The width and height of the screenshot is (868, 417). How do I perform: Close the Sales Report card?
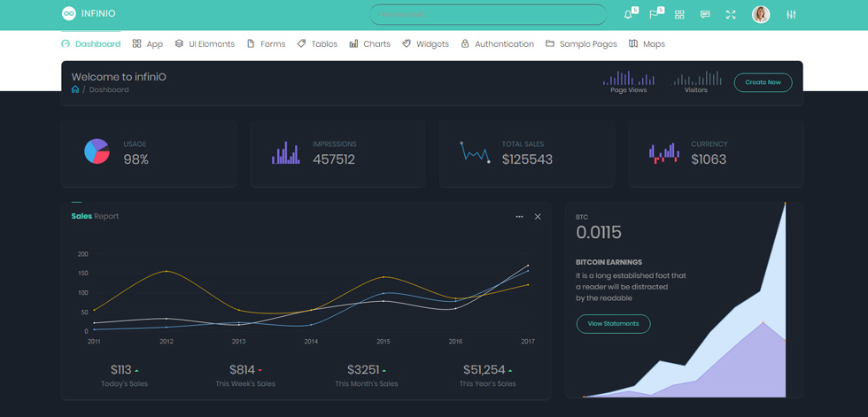point(538,217)
